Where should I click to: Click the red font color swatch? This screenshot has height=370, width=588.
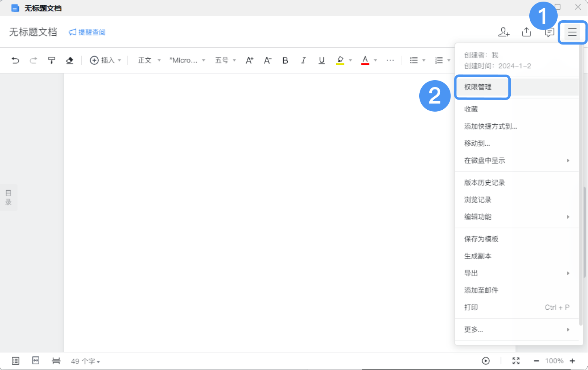click(x=365, y=60)
